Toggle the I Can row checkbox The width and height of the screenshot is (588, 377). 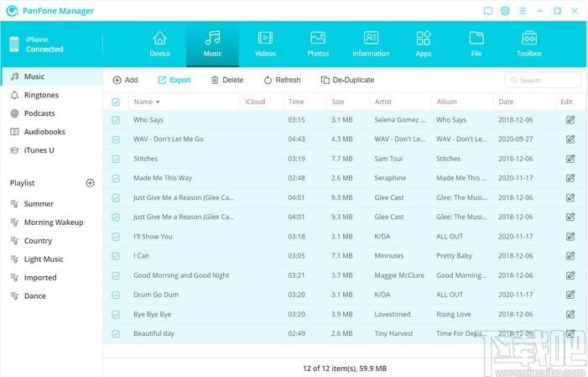point(116,256)
